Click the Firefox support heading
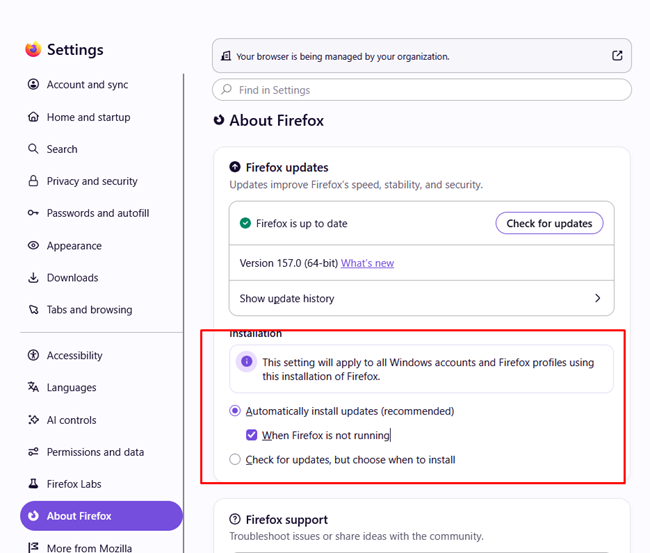 [286, 519]
